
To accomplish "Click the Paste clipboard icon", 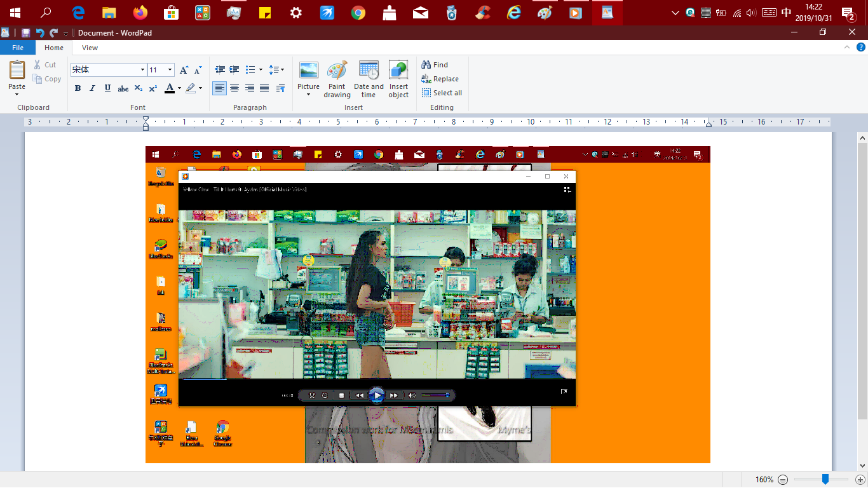I will tap(17, 70).
